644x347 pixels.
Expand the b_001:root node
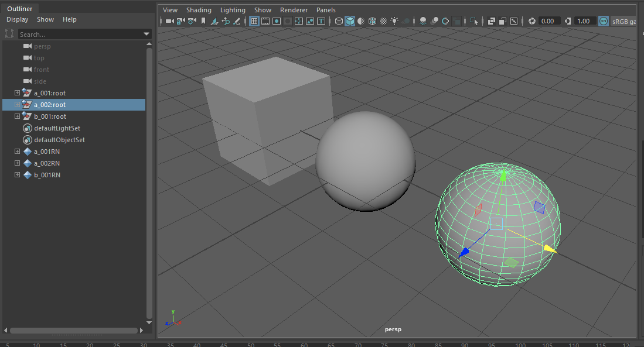tap(17, 116)
